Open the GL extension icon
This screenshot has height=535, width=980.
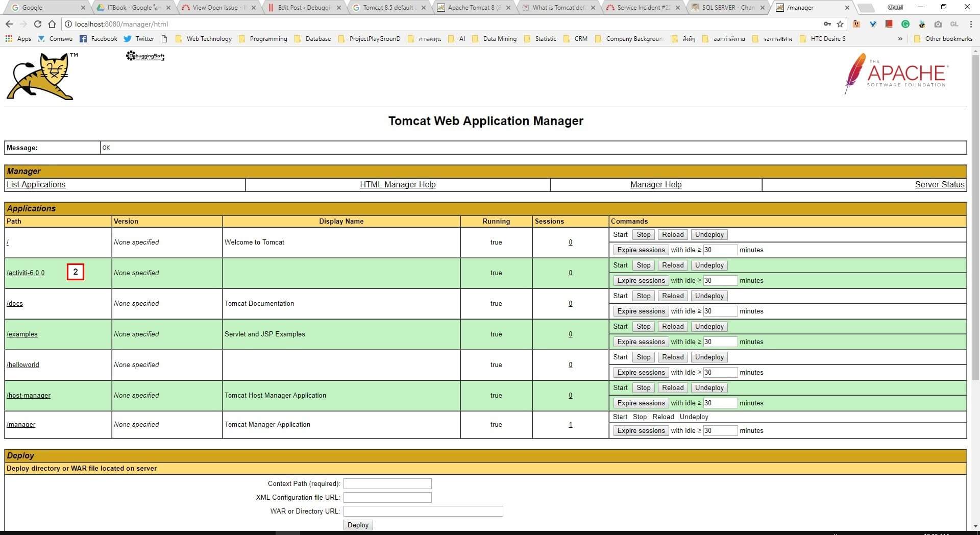954,24
